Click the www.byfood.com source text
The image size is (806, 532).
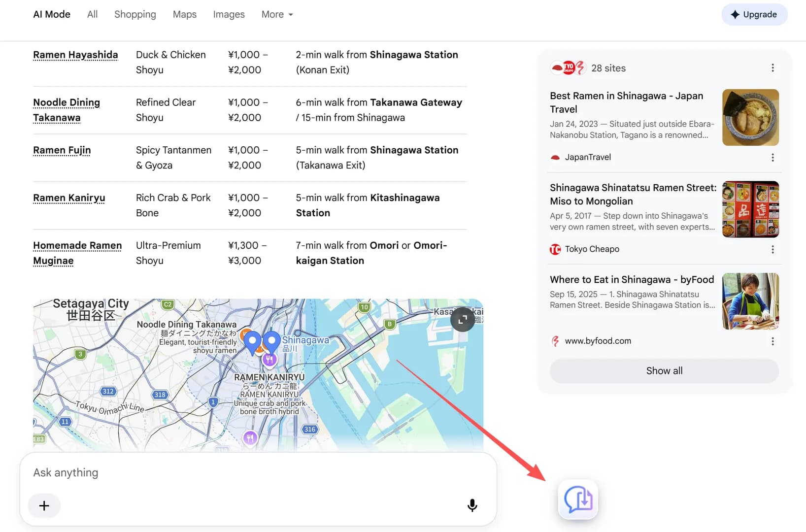pyautogui.click(x=598, y=341)
